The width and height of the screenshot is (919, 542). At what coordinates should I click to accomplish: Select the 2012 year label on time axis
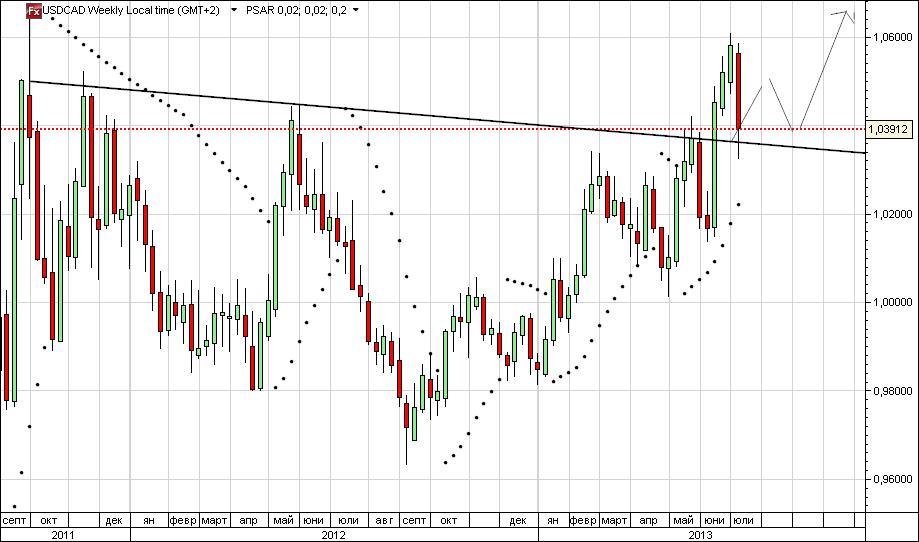coord(333,535)
